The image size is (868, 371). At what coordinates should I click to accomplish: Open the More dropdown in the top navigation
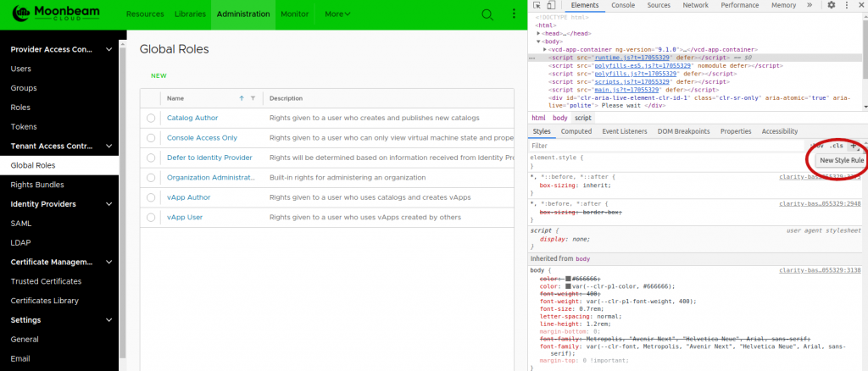(337, 14)
